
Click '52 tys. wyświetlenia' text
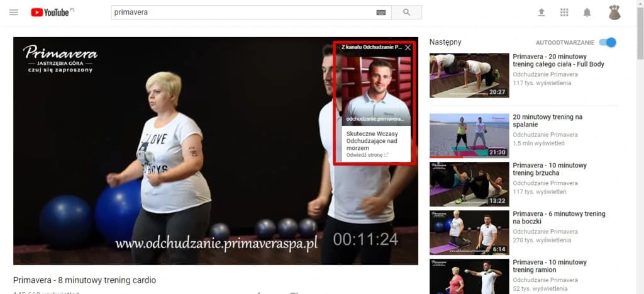[x=540, y=289]
